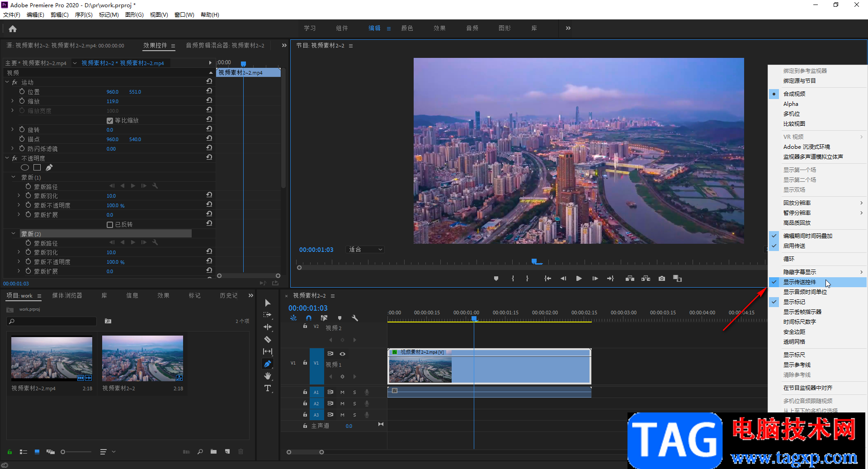Viewport: 868px width, 469px height.
Task: Click the Home icon
Action: [13, 29]
